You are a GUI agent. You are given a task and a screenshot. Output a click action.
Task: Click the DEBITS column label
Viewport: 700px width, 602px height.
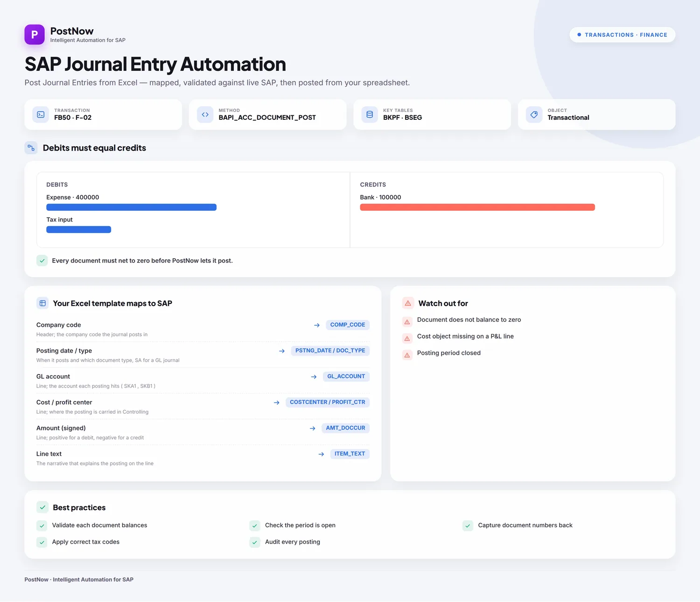[57, 185]
